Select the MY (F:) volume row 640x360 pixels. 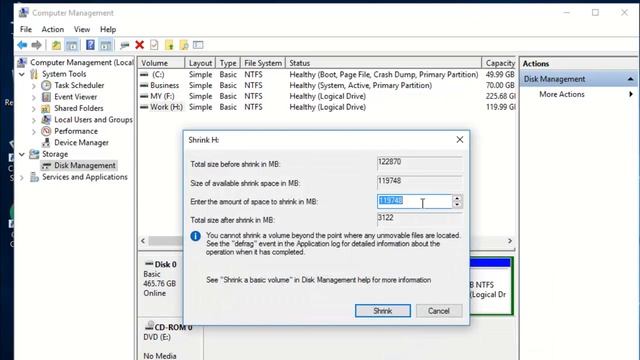(x=327, y=96)
